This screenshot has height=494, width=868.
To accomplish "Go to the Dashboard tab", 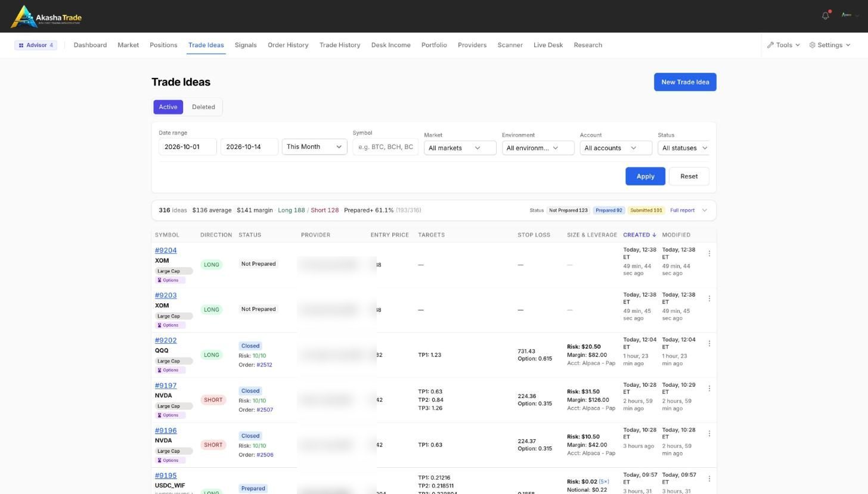I will coord(90,45).
